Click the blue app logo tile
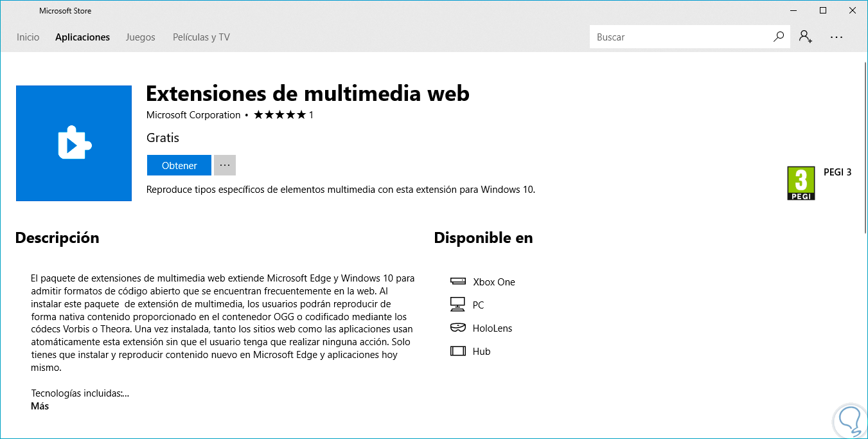 tap(74, 143)
